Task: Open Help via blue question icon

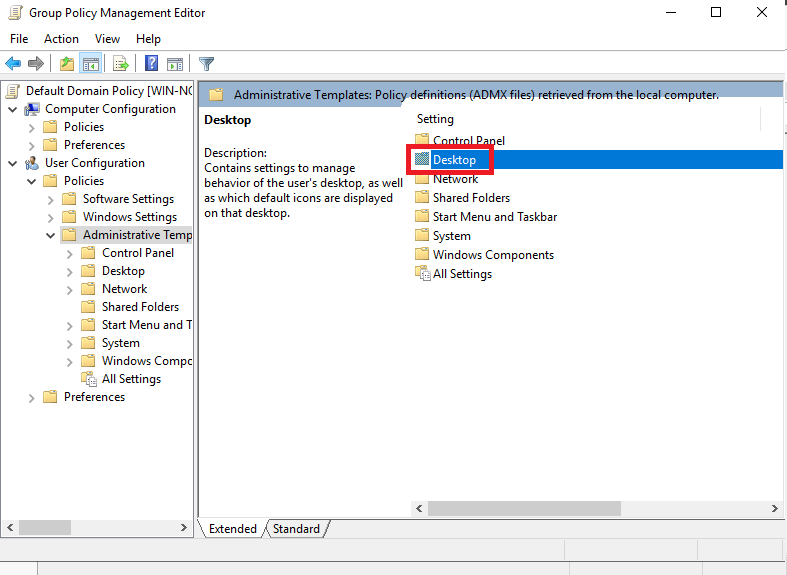Action: (151, 63)
